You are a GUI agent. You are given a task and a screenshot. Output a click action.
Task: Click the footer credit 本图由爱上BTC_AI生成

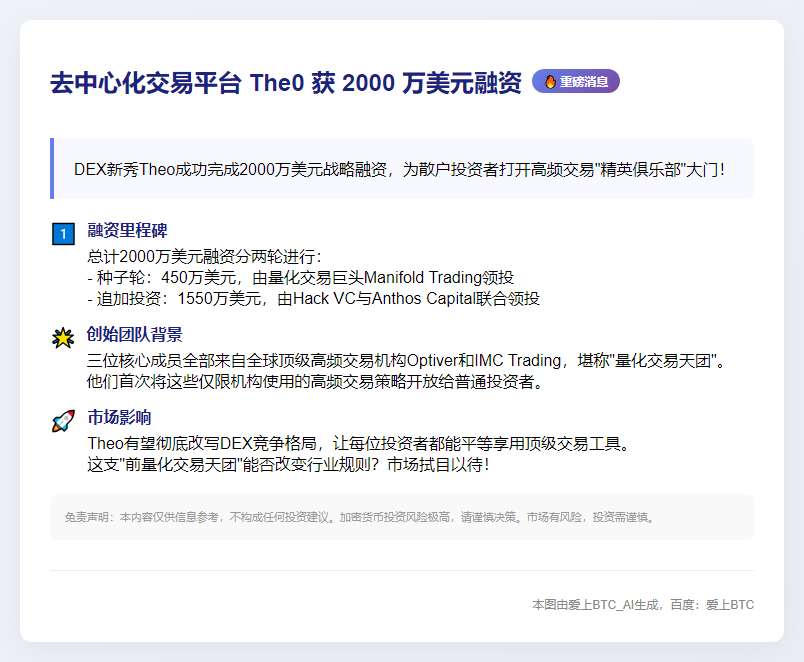coord(643,605)
